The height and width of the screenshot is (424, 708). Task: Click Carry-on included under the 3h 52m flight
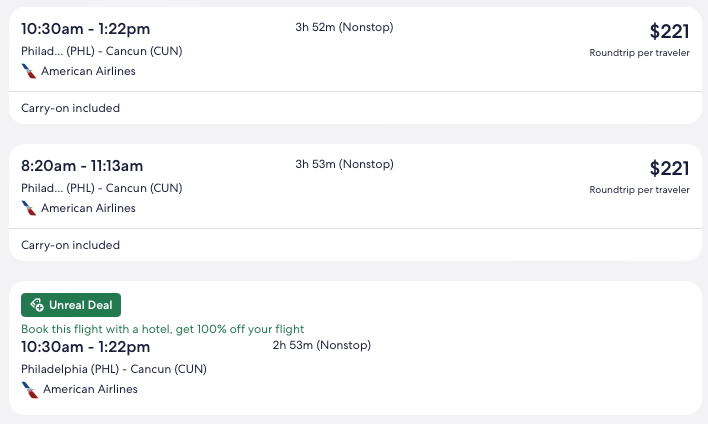point(70,108)
